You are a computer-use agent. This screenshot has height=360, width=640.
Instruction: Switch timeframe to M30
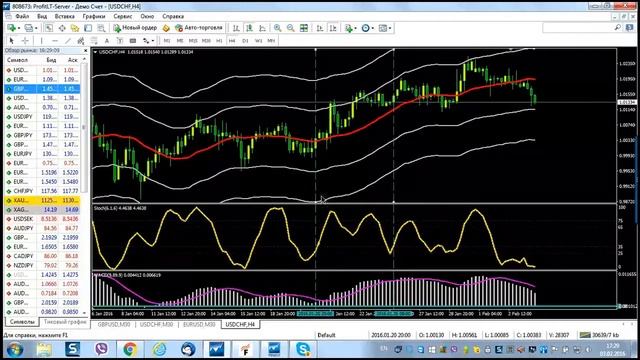point(206,41)
